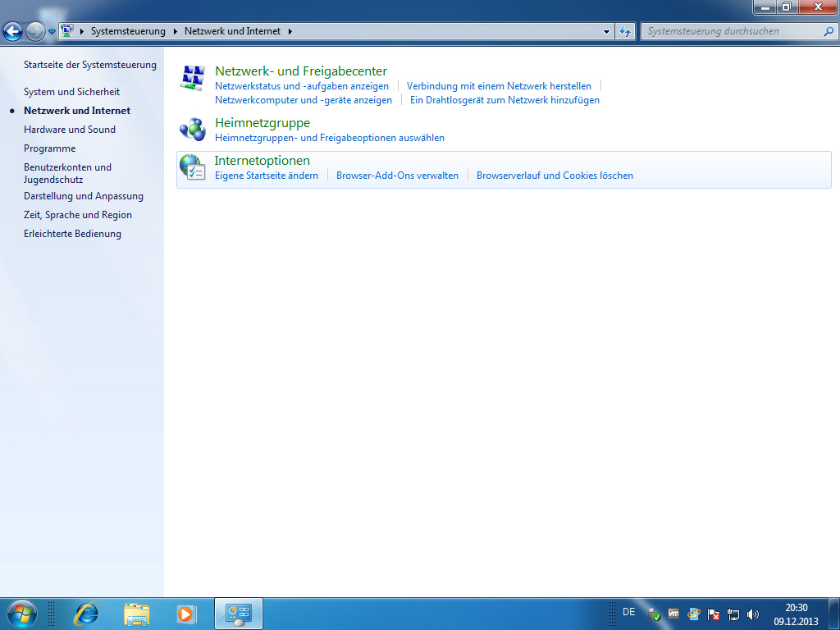Minimize the Control Panel window
Viewport: 840px width, 630px height.
[765, 7]
